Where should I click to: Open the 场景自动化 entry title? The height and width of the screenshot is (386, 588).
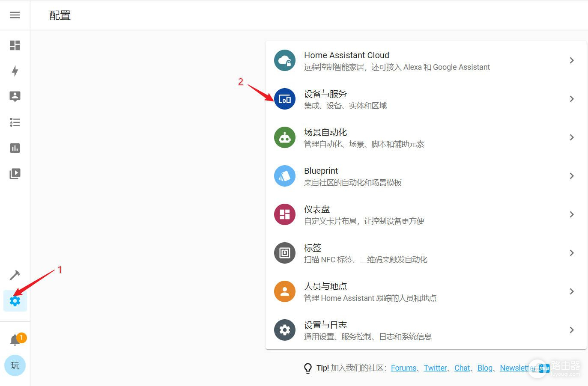[x=325, y=132]
